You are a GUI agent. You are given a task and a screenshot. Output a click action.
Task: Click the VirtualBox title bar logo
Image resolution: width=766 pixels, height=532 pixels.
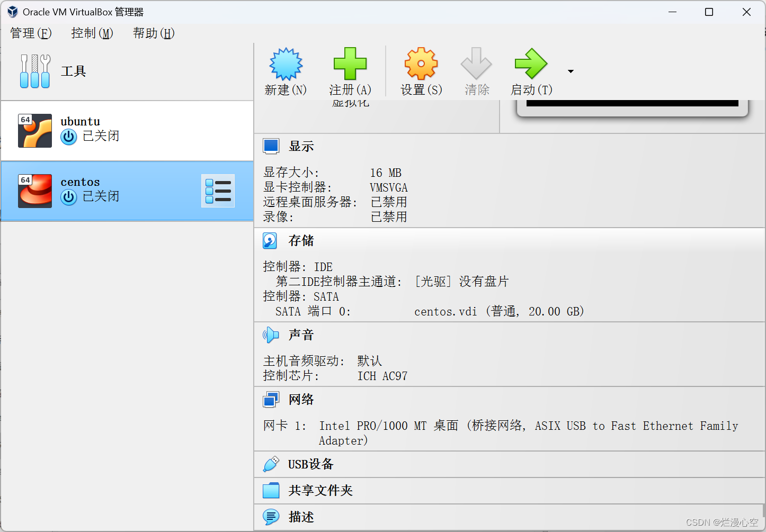(x=13, y=12)
